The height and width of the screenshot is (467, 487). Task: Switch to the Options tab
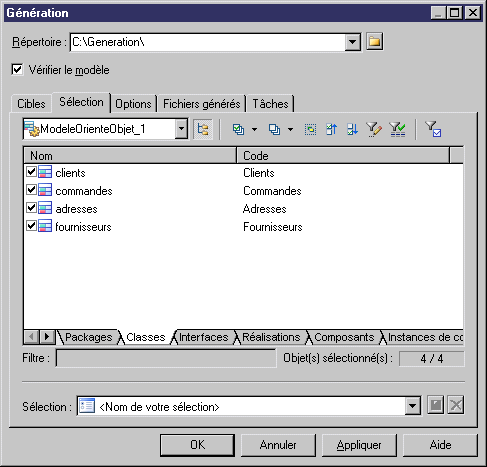[133, 104]
